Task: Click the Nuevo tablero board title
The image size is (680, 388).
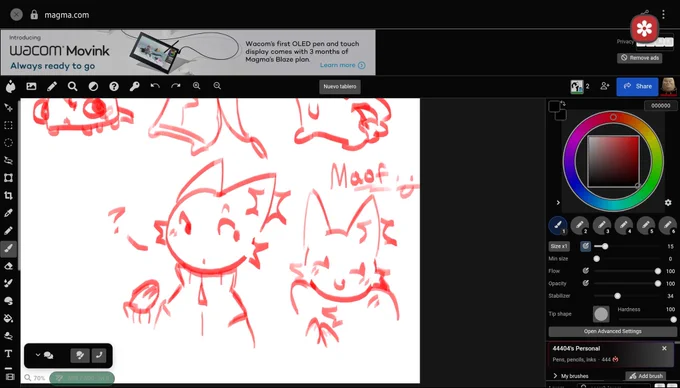Action: point(340,87)
